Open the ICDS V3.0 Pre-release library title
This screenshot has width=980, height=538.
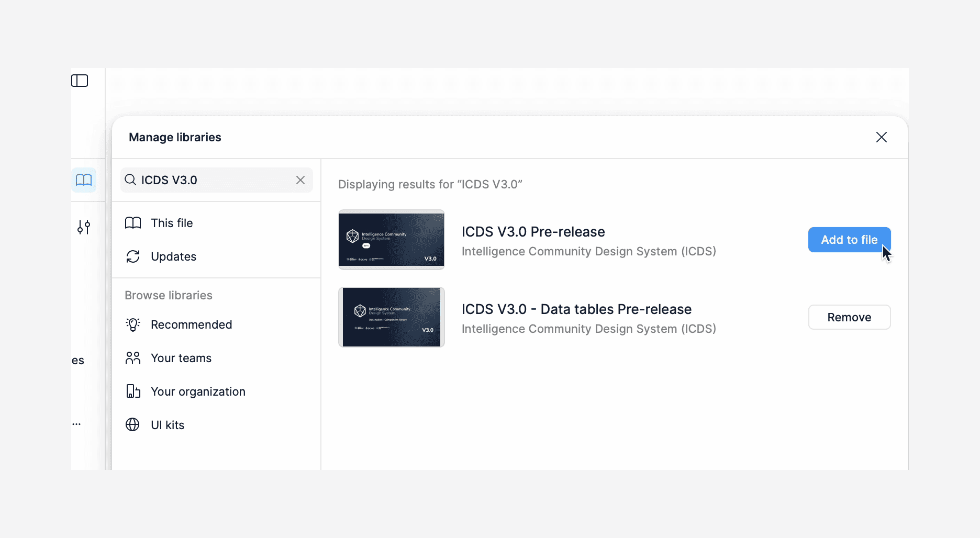[x=533, y=232]
